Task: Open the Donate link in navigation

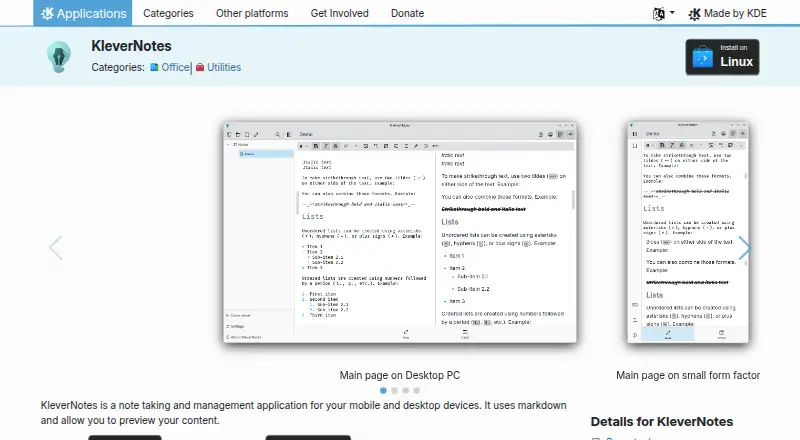Action: 407,13
